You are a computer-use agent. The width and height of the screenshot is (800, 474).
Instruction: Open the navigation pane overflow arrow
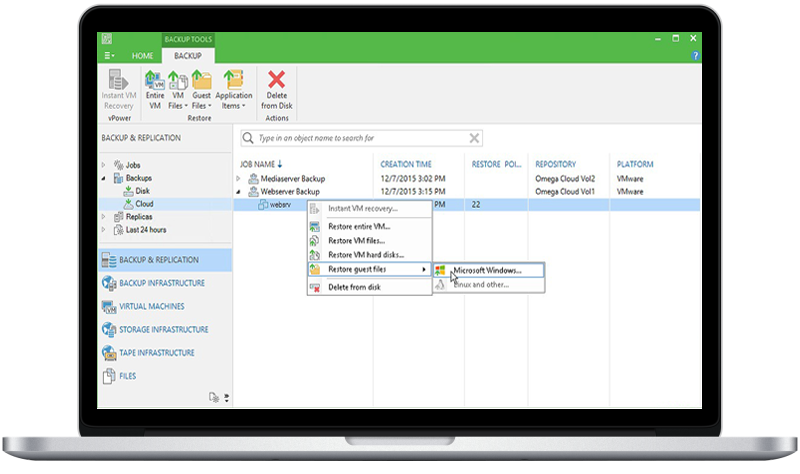point(227,397)
